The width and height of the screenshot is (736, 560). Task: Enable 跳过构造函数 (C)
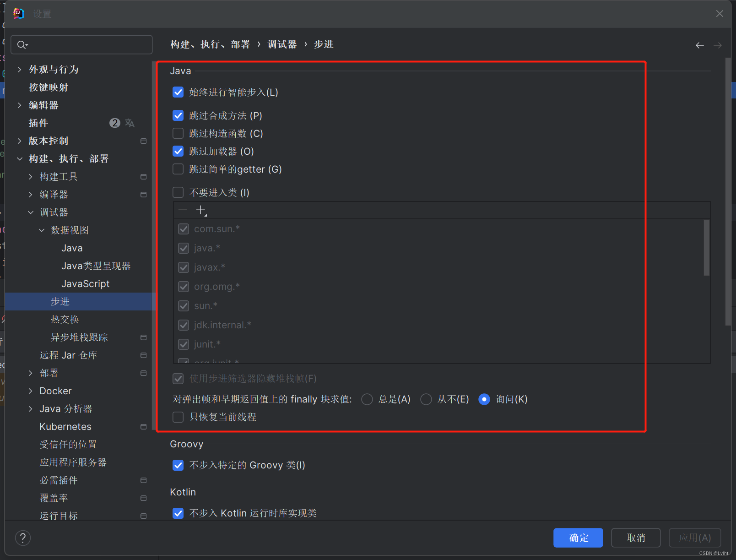178,133
